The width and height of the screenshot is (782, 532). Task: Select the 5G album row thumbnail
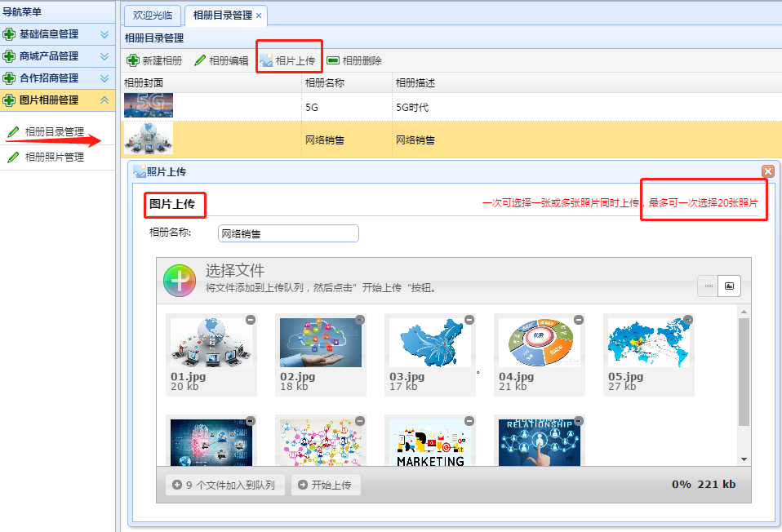pos(149,106)
